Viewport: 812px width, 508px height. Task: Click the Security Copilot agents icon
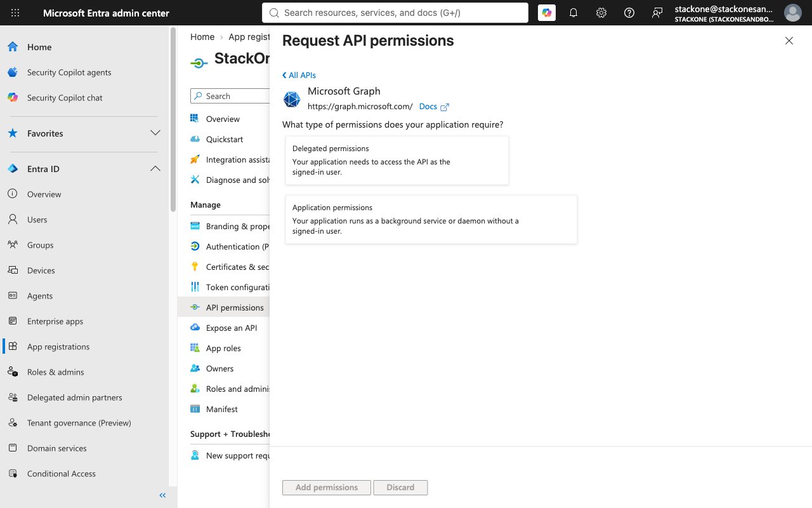[x=13, y=72]
